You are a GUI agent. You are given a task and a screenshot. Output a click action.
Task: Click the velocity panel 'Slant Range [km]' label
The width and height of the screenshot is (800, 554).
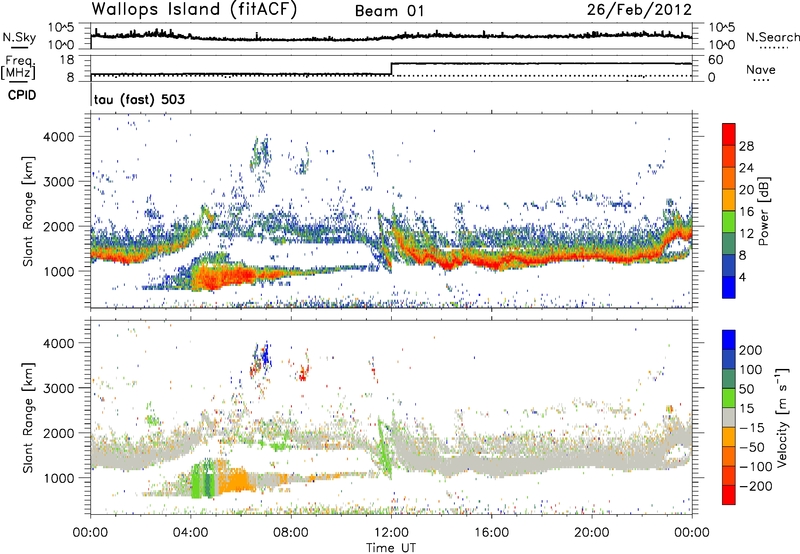pos(28,417)
